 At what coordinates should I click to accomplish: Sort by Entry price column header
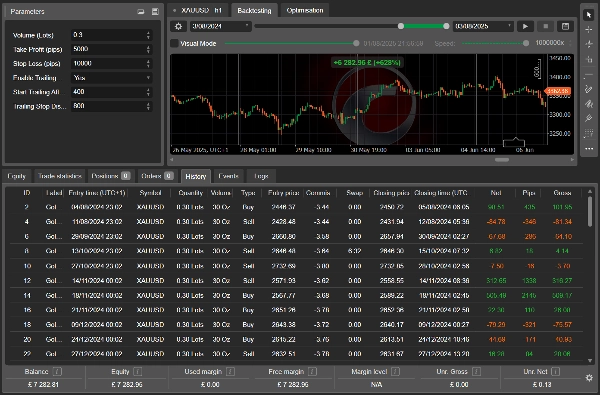point(283,193)
